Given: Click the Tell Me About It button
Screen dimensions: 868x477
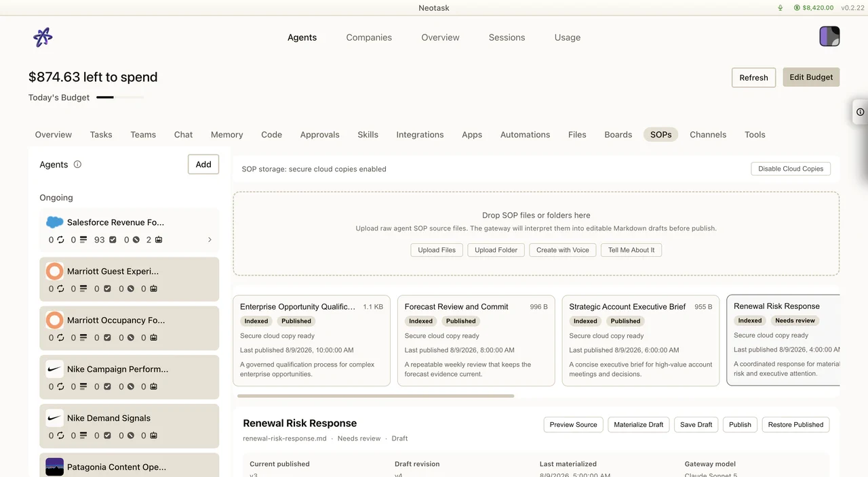Looking at the screenshot, I should click(631, 250).
